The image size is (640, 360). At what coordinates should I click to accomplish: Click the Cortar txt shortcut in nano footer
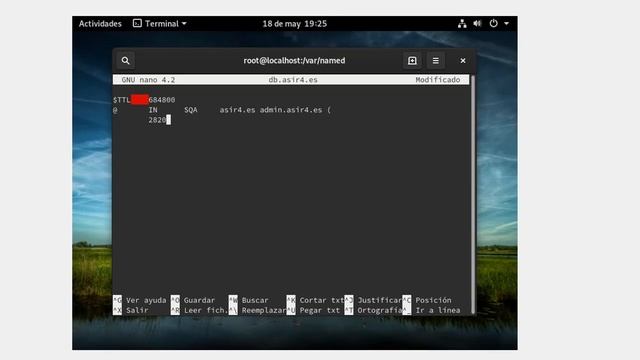315,300
